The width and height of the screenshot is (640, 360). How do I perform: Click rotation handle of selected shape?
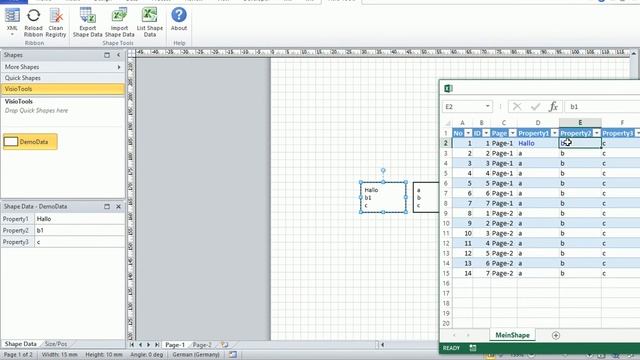coord(383,170)
